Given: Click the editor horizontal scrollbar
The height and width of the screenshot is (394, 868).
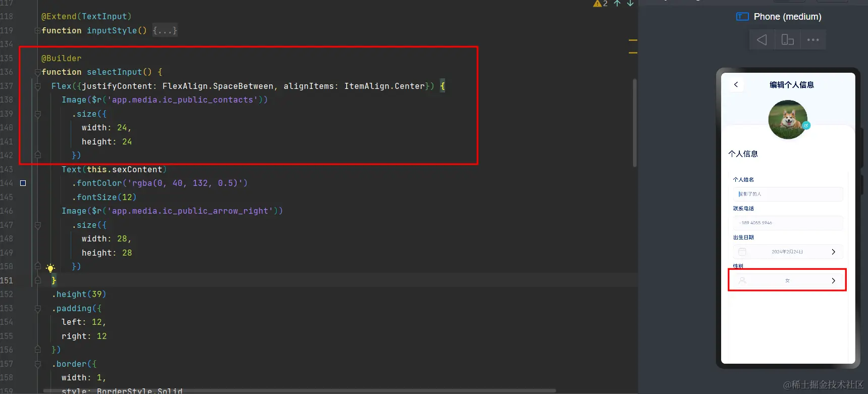Looking at the screenshot, I should click(x=300, y=390).
